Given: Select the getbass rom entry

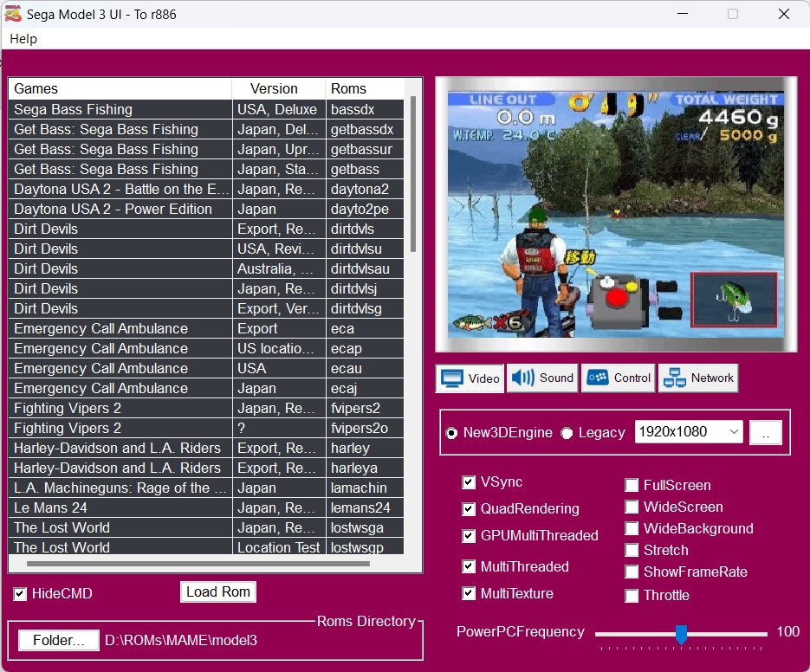Looking at the screenshot, I should [x=206, y=170].
